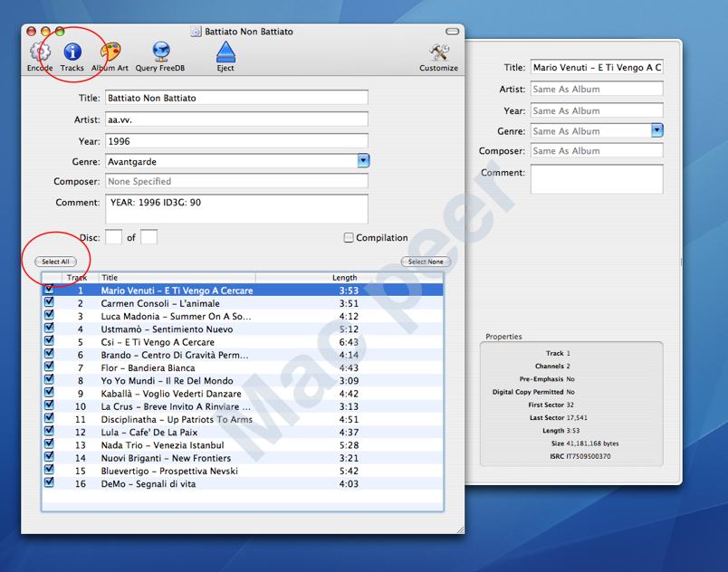Click the Select All button
The width and height of the screenshot is (728, 572).
tap(56, 262)
